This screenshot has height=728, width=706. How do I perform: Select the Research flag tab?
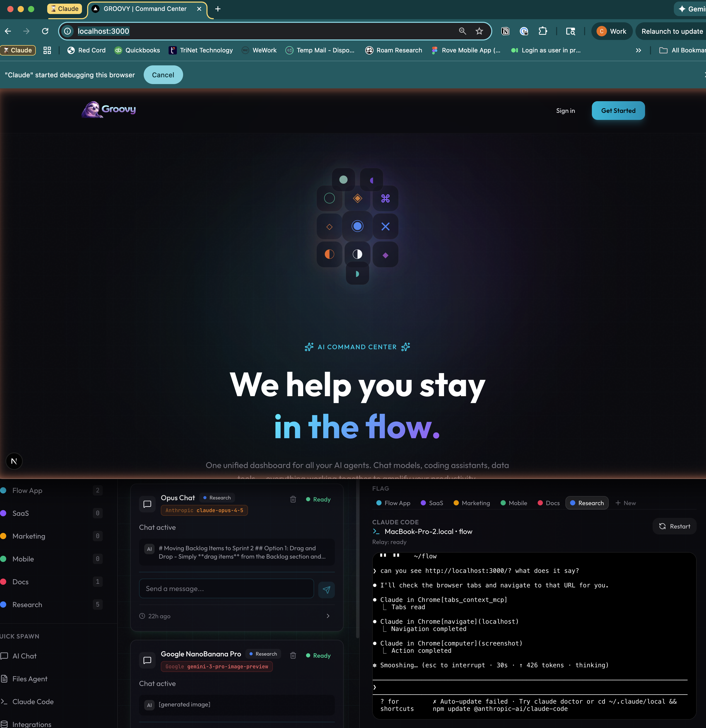(x=587, y=503)
